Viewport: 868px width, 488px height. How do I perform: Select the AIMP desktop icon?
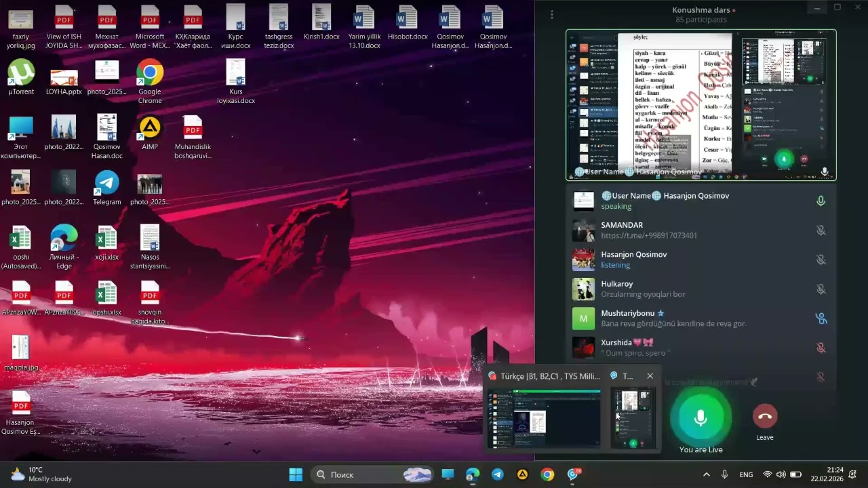(x=150, y=133)
